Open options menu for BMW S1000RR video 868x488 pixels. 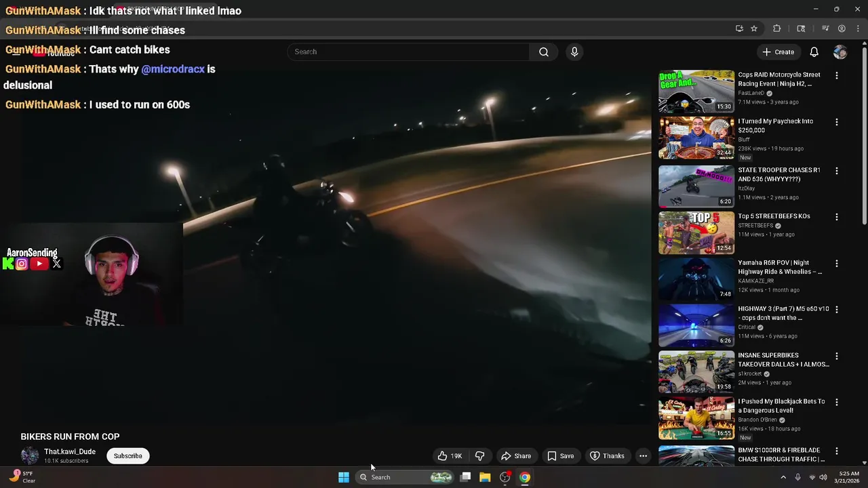coord(837,451)
